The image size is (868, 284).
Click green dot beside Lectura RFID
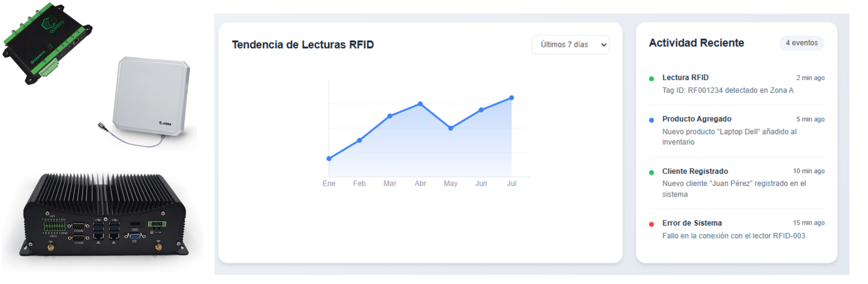(x=651, y=79)
